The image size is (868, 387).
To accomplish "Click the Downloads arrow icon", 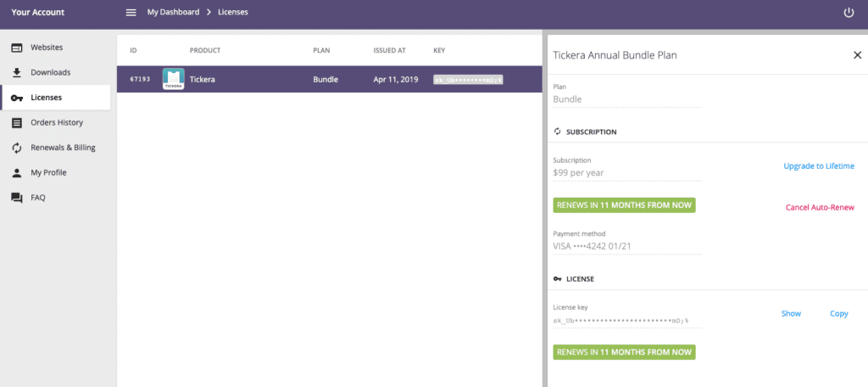I will pyautogui.click(x=17, y=73).
